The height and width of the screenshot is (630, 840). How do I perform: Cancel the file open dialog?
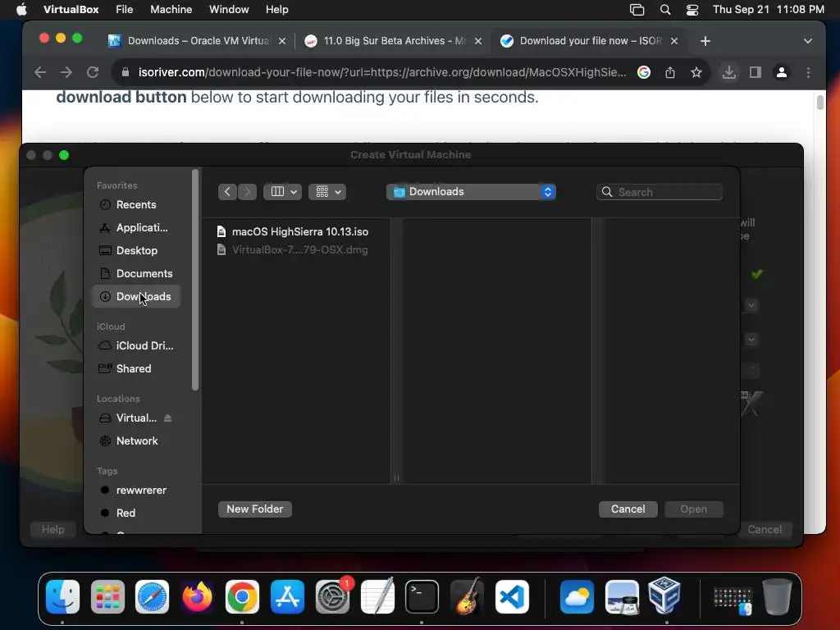[628, 509]
